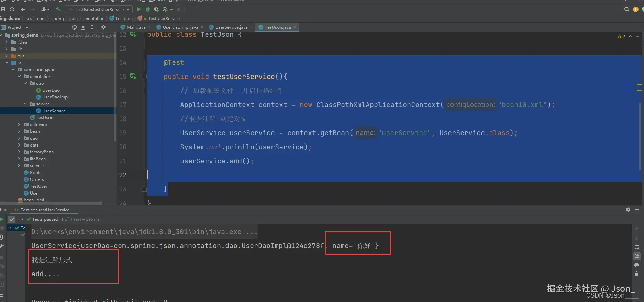Rerun tests with green play in Run panel
This screenshot has height=302, width=644.
point(2,219)
